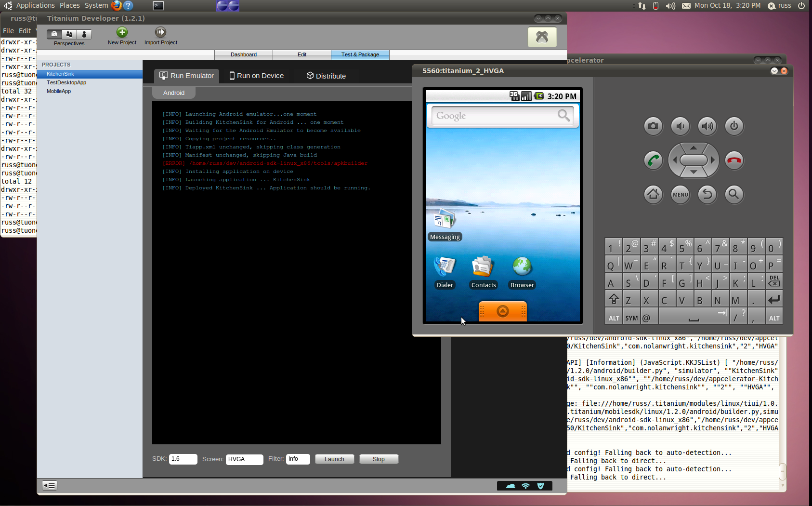Viewport: 812px width, 506px height.
Task: Click the emulator keyboard SYM key
Action: [631, 317]
